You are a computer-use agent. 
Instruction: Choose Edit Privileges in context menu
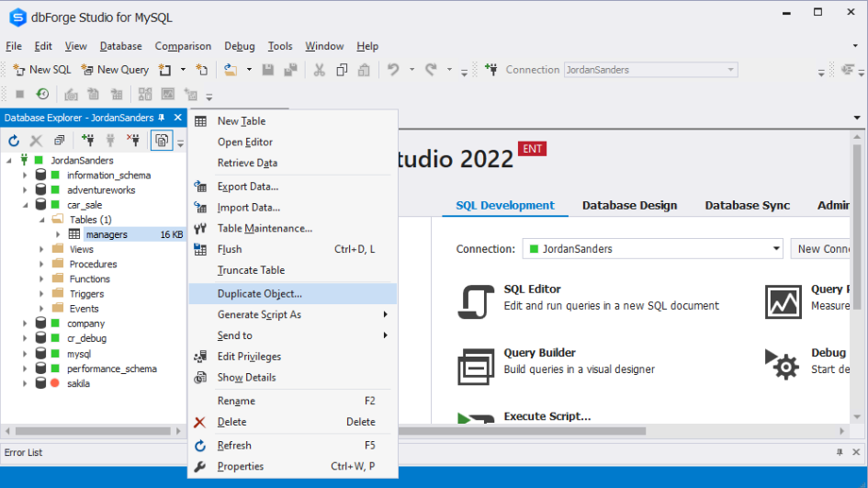(292, 357)
